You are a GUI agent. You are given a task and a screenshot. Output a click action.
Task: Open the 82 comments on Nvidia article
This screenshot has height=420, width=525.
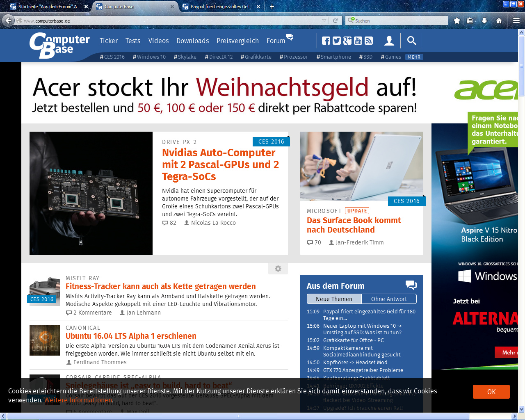(x=169, y=223)
